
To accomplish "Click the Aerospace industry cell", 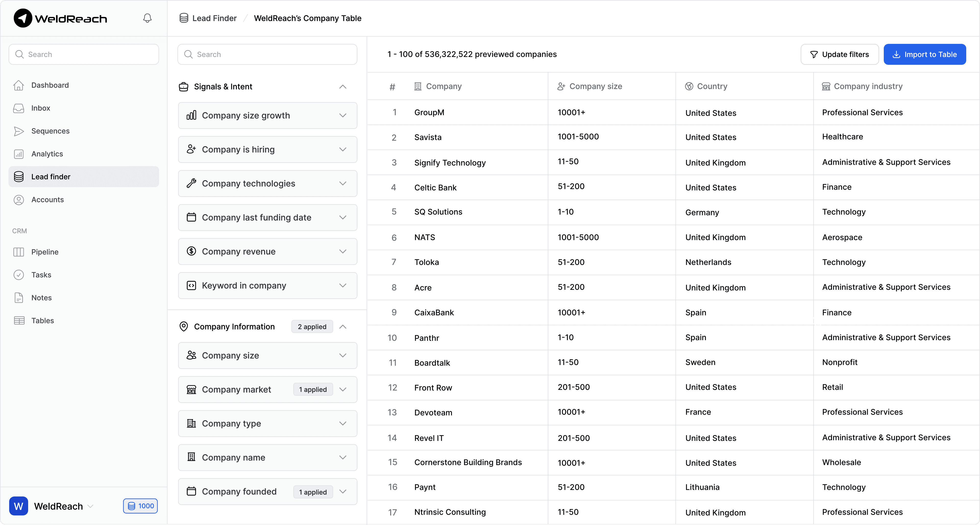I will pos(842,237).
